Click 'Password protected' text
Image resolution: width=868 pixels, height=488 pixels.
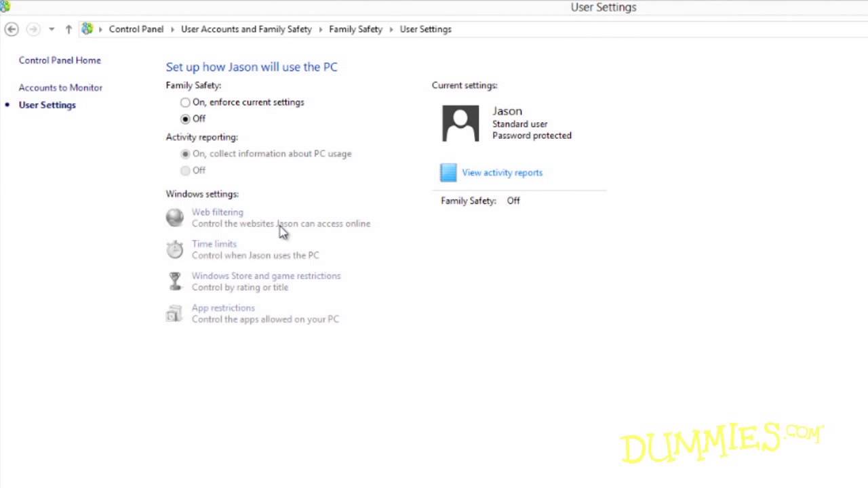pos(532,136)
